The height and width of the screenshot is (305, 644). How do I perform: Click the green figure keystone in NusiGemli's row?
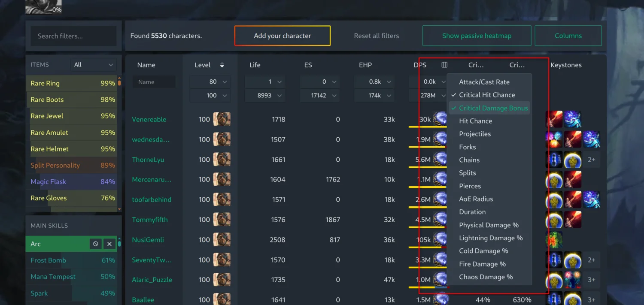tap(554, 240)
